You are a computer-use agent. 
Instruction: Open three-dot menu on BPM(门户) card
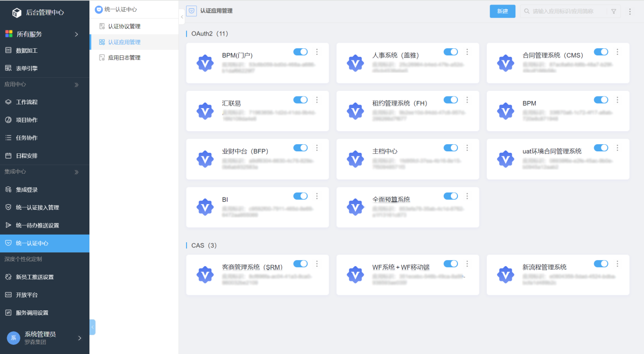tap(317, 52)
